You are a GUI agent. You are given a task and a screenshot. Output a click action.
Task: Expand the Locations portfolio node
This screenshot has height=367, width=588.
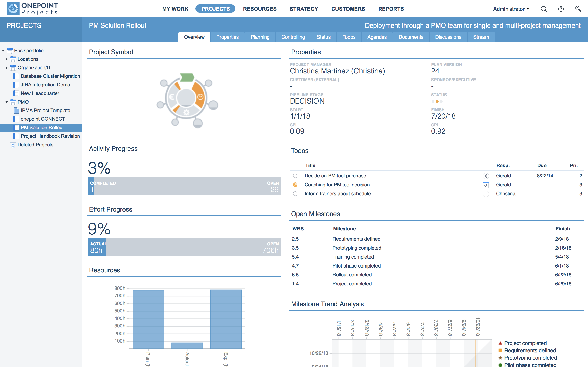click(7, 59)
